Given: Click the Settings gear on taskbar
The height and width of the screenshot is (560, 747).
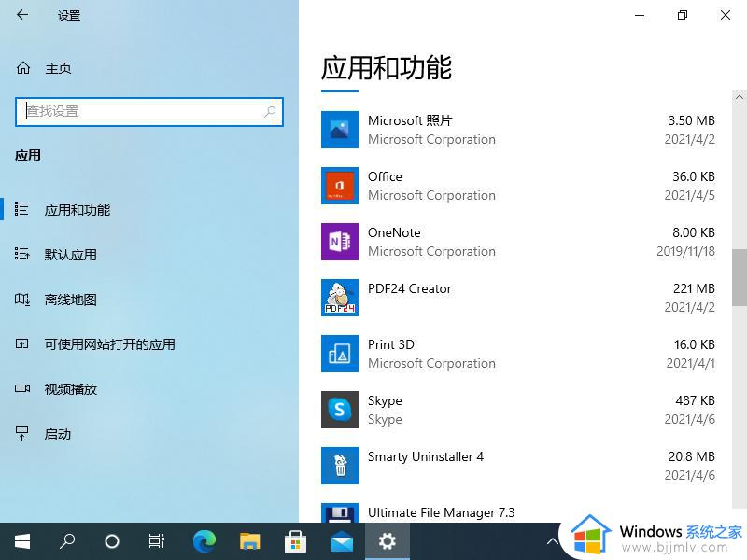Looking at the screenshot, I should [388, 541].
